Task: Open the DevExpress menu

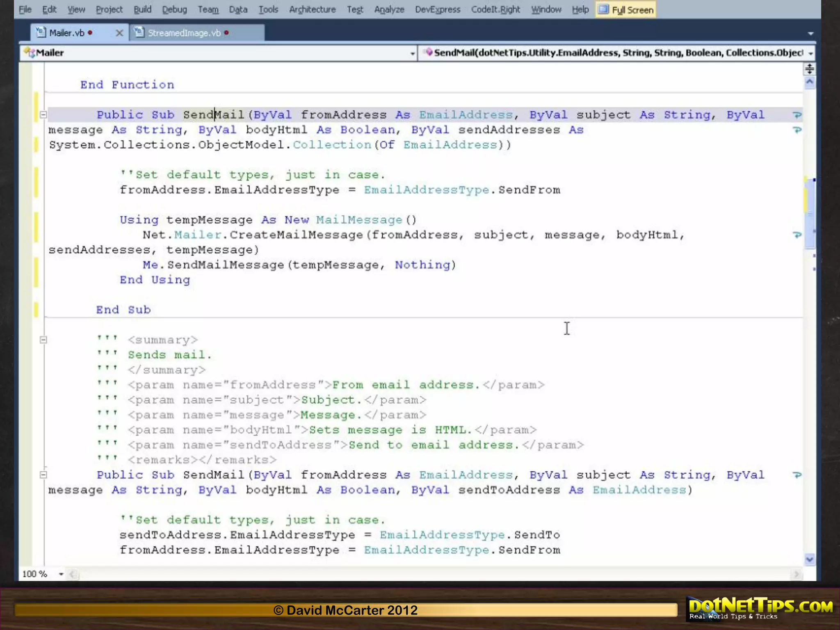Action: (x=437, y=9)
